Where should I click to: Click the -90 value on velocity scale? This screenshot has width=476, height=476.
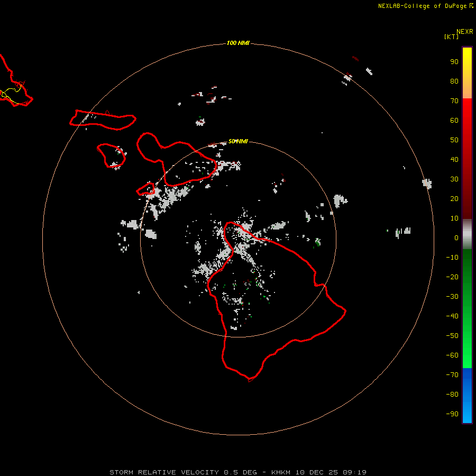pos(452,414)
